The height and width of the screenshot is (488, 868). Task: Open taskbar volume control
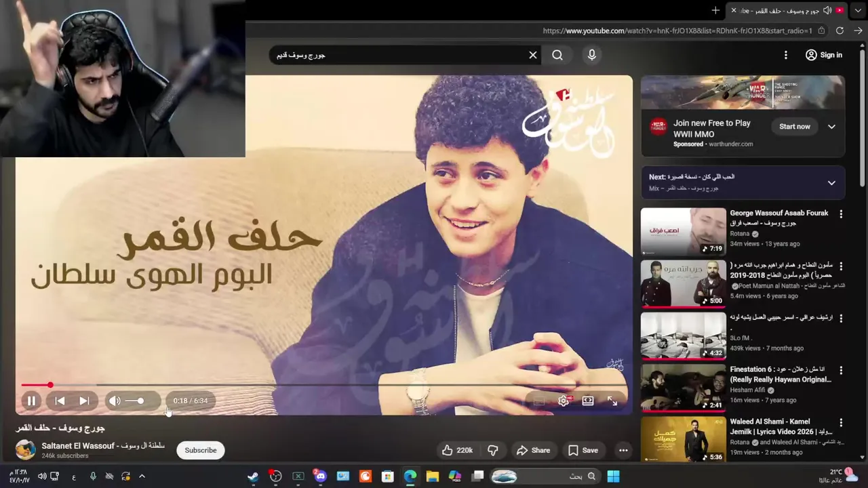point(42,476)
